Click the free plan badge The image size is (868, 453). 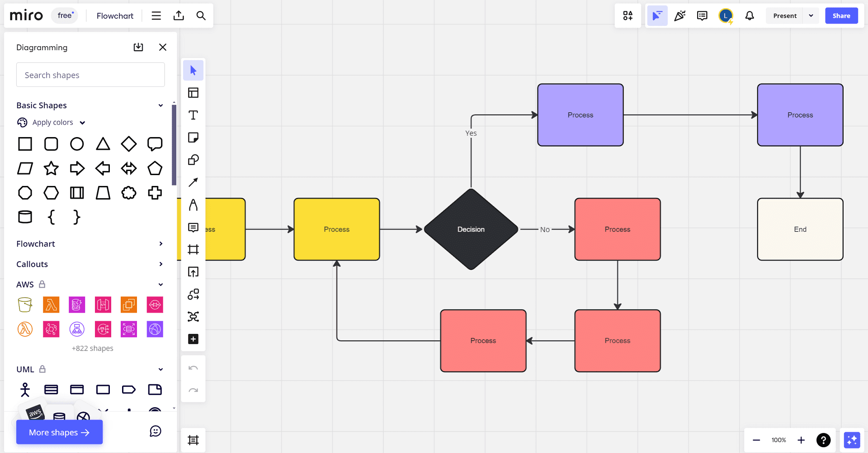pos(65,15)
